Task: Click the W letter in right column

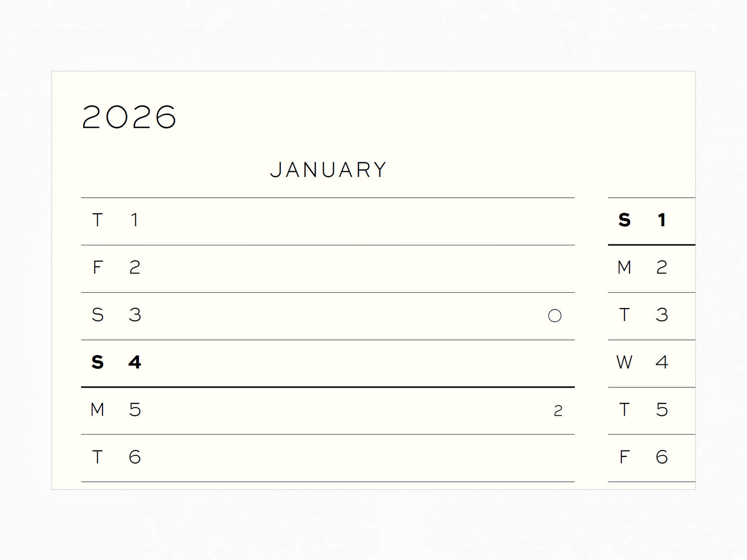Action: click(624, 363)
